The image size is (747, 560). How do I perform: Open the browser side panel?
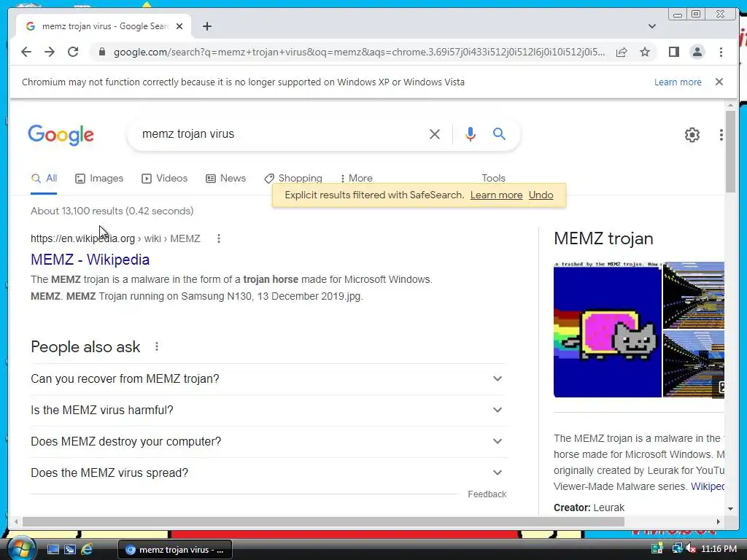pos(673,52)
